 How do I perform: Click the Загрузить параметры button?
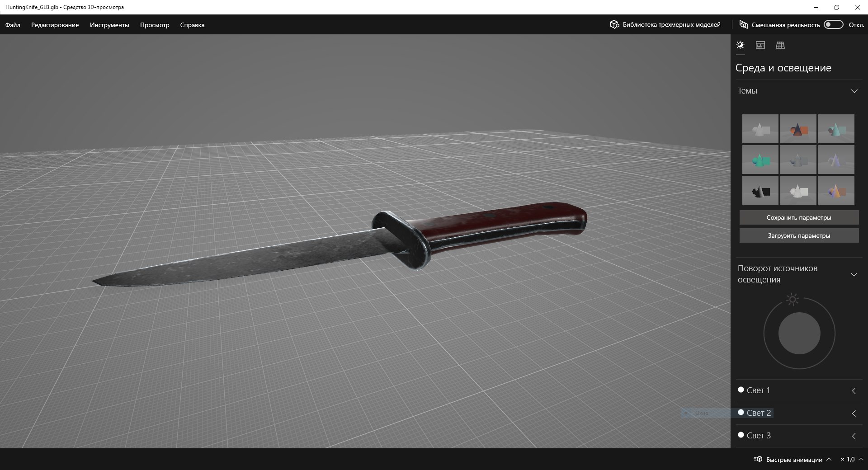pos(799,235)
